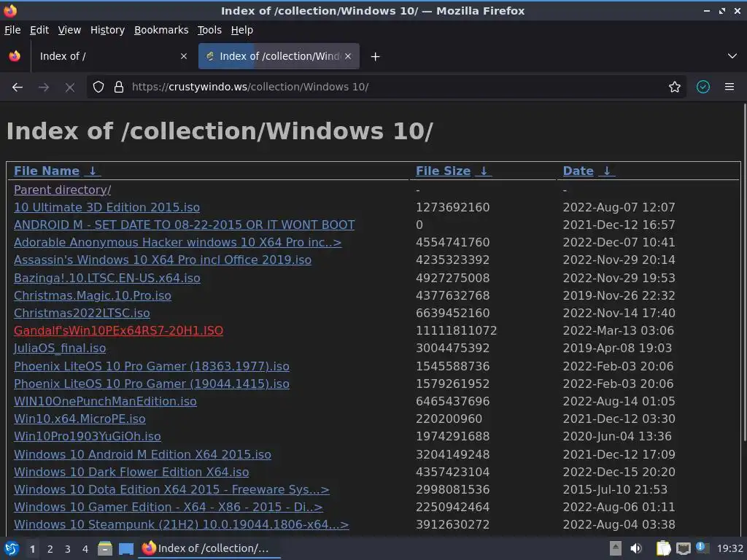Open the taskbar start menu icon
Viewport: 747px width, 560px height.
point(12,548)
